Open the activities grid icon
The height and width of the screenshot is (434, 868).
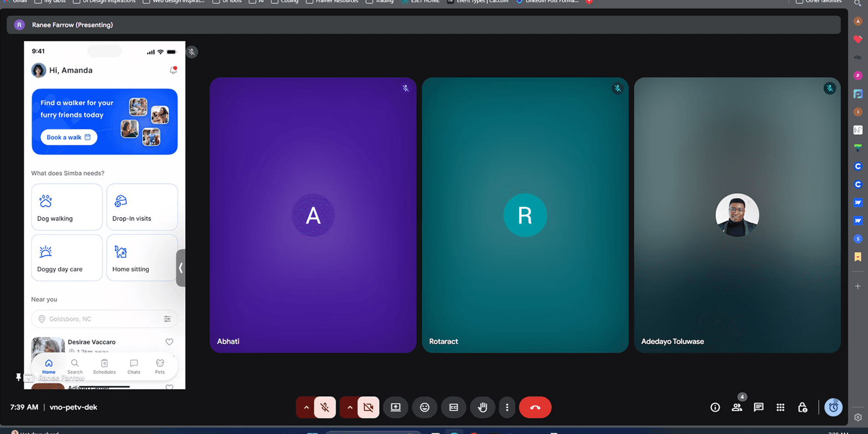click(x=780, y=407)
